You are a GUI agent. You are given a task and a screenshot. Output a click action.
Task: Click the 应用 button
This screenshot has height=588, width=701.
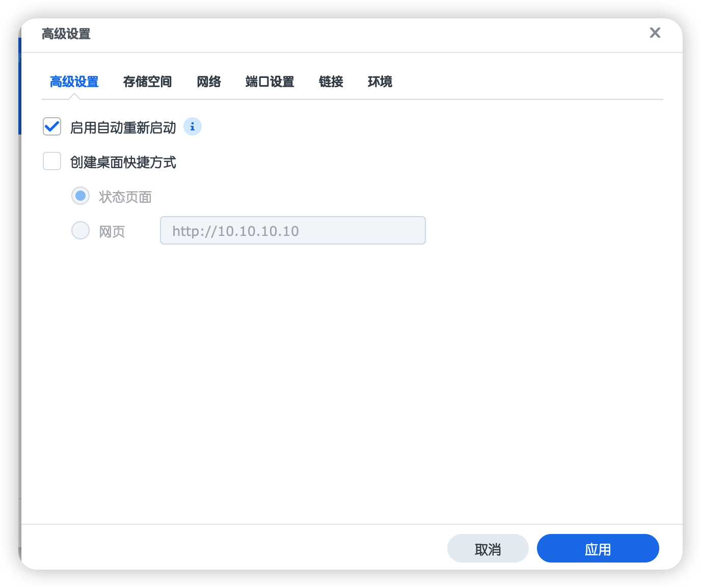(598, 549)
